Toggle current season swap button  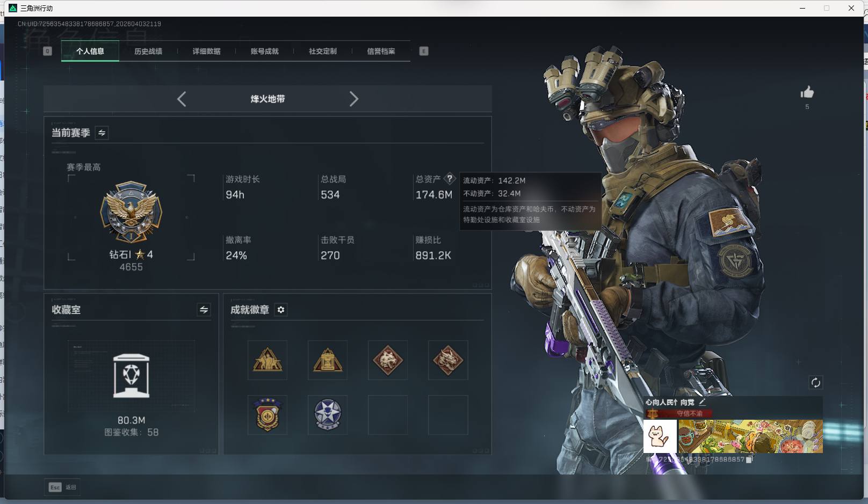coord(102,133)
